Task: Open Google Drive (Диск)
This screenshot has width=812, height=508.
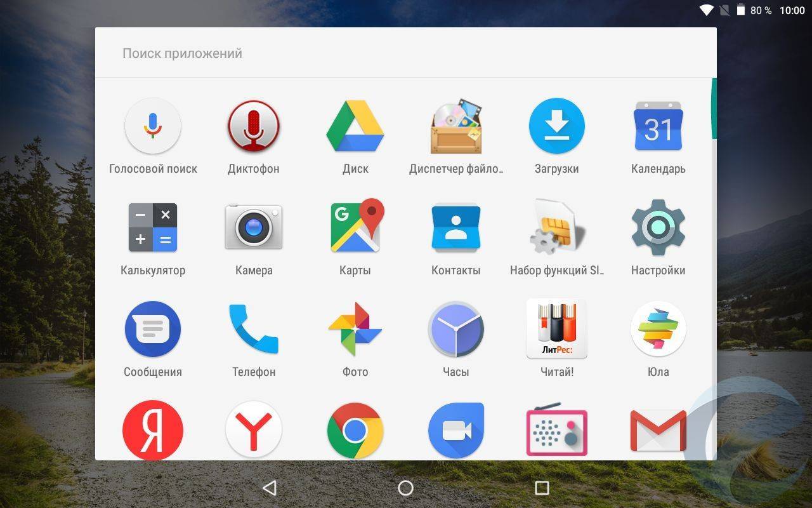Action: coord(355,126)
